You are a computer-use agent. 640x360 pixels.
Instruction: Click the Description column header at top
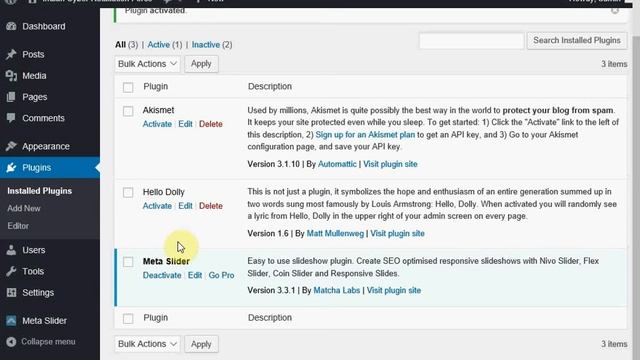click(x=270, y=87)
